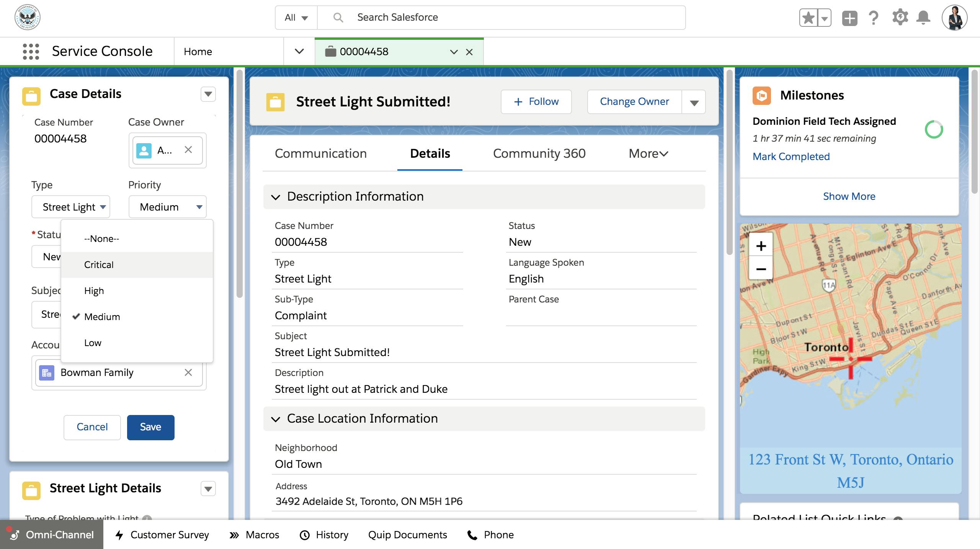Open the Macros utility
Image resolution: width=980 pixels, height=549 pixels.
pos(254,535)
